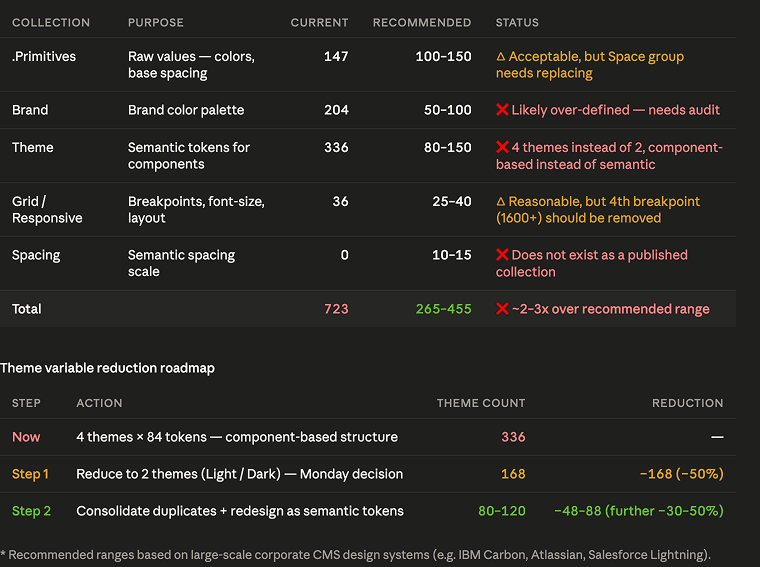
Task: Click the 'Now' step label
Action: click(x=26, y=437)
